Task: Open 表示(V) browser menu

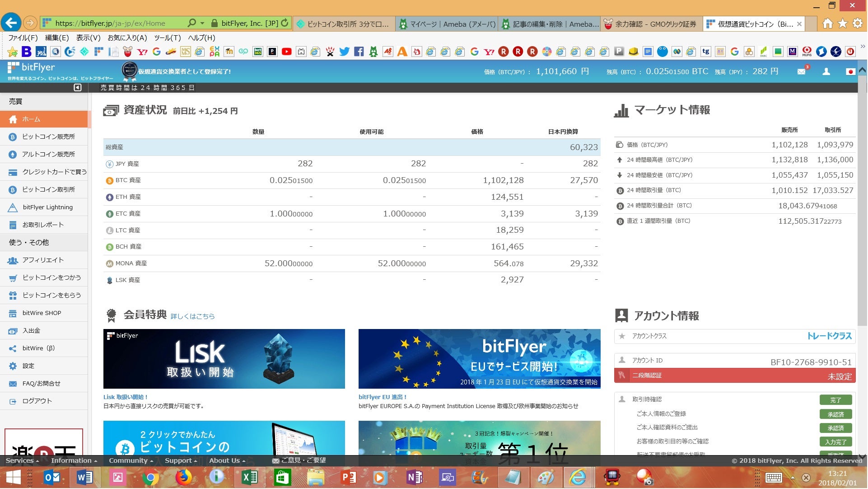Action: click(88, 38)
